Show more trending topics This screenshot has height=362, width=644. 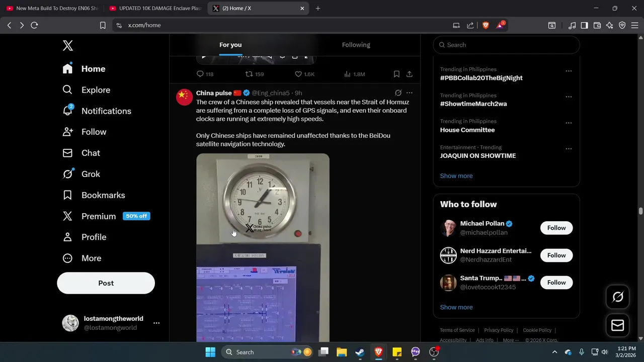pos(456,176)
